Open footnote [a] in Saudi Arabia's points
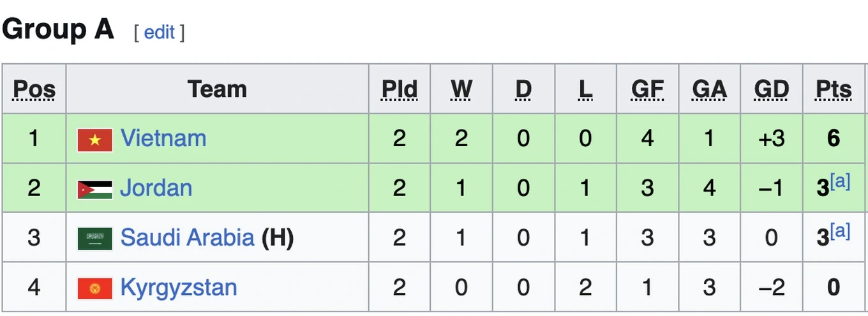The height and width of the screenshot is (316, 868). click(840, 231)
